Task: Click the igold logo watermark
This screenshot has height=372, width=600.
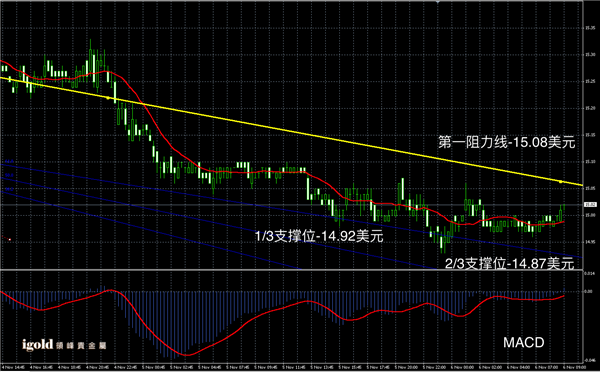Action: pyautogui.click(x=64, y=345)
